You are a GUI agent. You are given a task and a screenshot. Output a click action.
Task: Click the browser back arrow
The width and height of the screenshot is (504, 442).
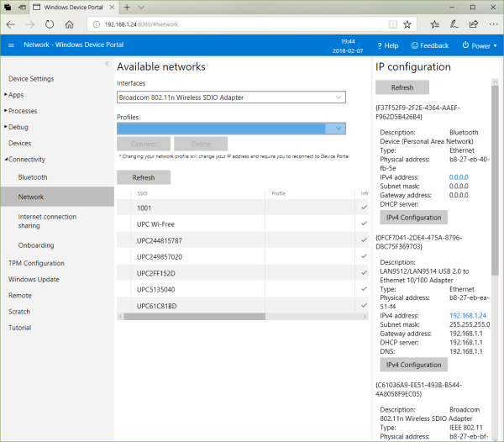[11, 25]
